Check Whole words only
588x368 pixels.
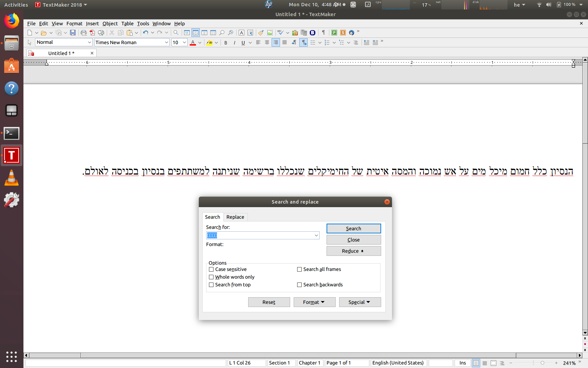211,277
